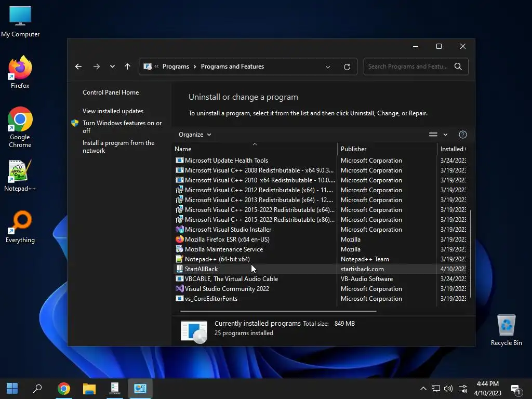Sort by the Installed On column header
Screen dimensions: 532x399
click(453, 149)
